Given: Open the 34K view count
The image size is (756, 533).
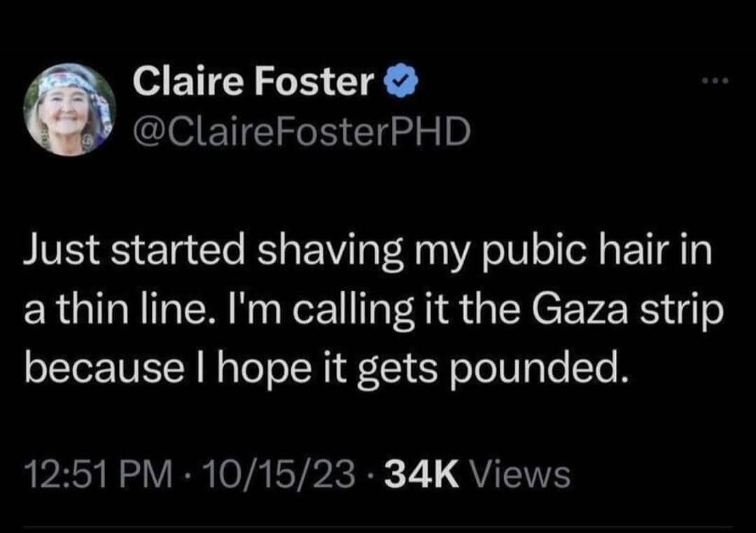Looking at the screenshot, I should point(478,475).
